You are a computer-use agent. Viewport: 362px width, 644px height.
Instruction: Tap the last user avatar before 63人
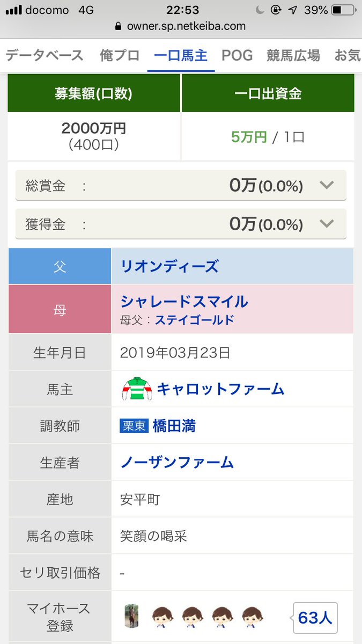point(253,616)
